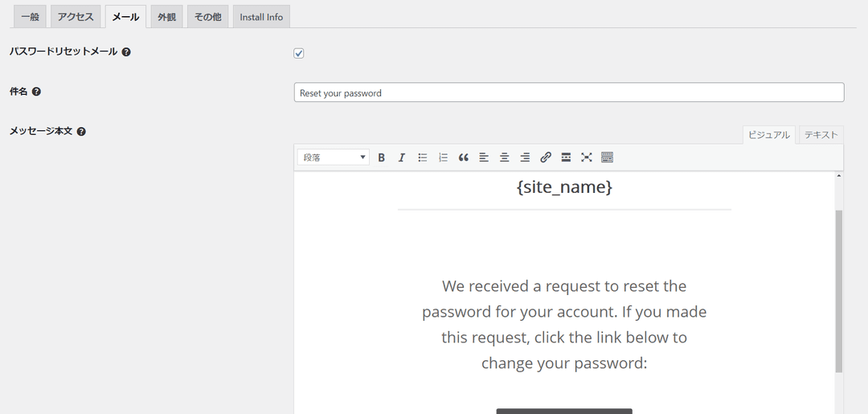The width and height of the screenshot is (868, 414).
Task: Insert a numbered list
Action: point(443,158)
